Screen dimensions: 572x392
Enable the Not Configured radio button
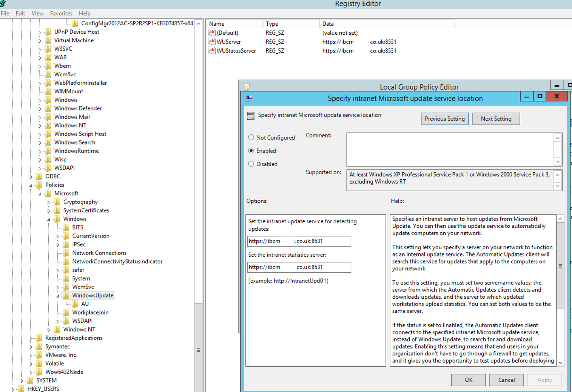[x=251, y=137]
